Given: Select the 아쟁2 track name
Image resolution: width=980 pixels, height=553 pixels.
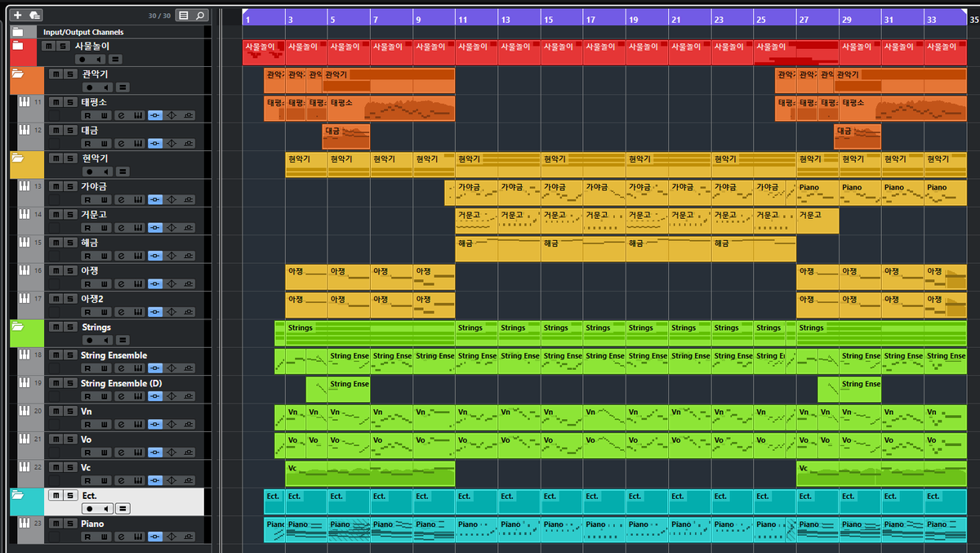Looking at the screenshot, I should click(x=93, y=298).
